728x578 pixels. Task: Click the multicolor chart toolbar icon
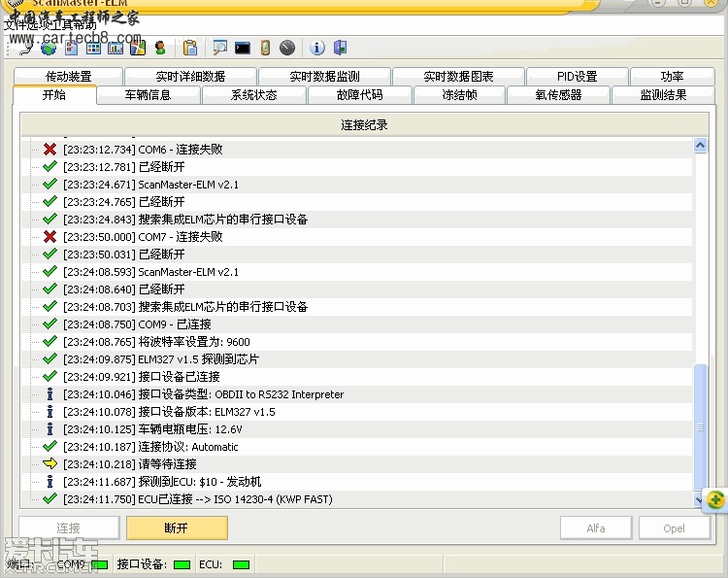[x=138, y=48]
